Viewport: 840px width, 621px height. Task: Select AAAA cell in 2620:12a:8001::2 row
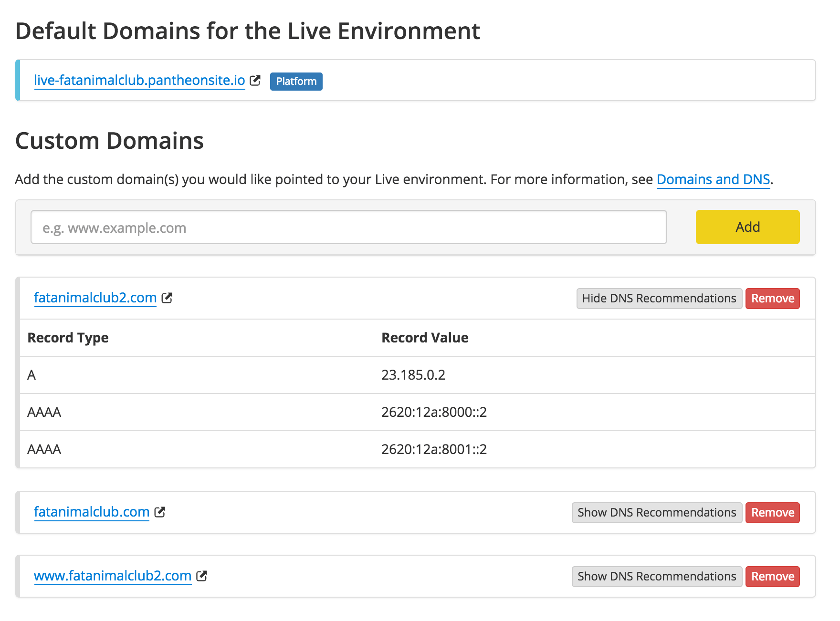44,449
